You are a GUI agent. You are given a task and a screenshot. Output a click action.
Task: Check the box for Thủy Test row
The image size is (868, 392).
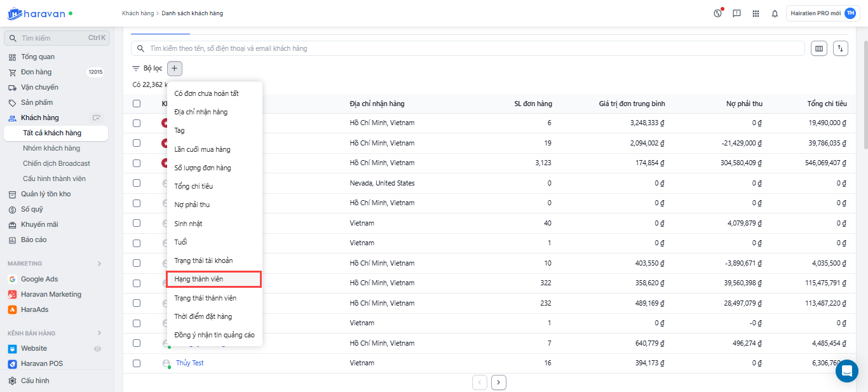click(x=137, y=363)
